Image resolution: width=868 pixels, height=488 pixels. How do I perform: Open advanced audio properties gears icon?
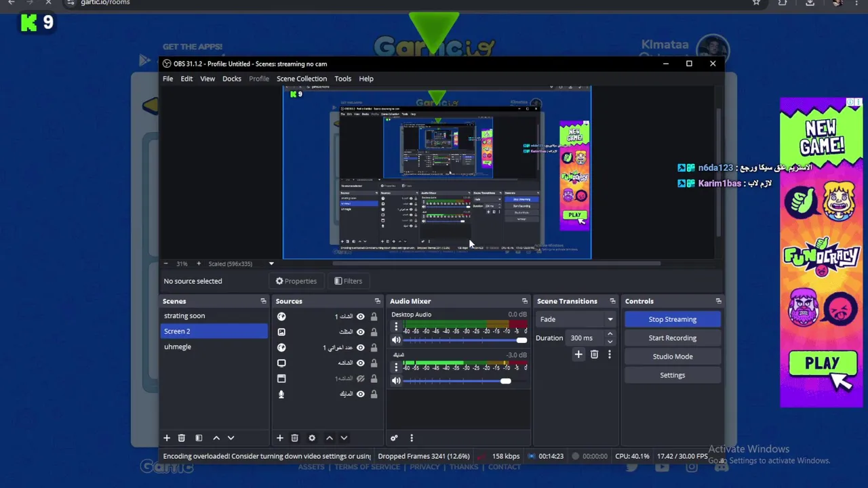pyautogui.click(x=394, y=438)
